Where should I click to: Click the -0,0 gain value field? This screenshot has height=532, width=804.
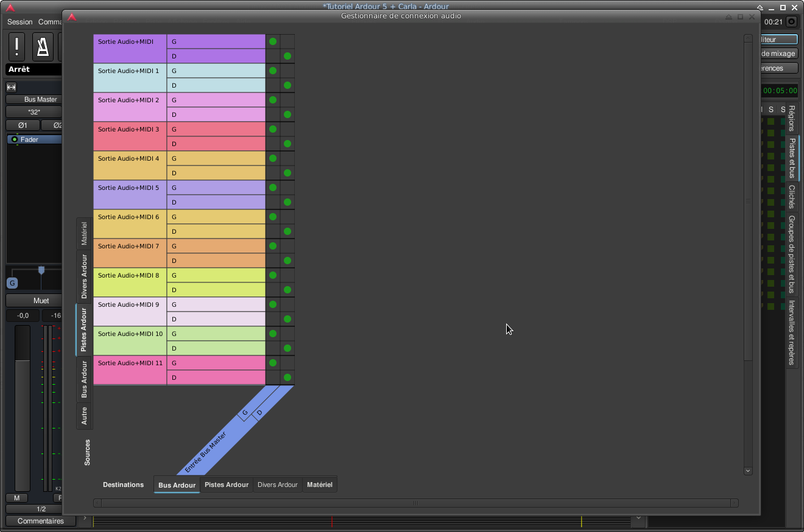23,315
